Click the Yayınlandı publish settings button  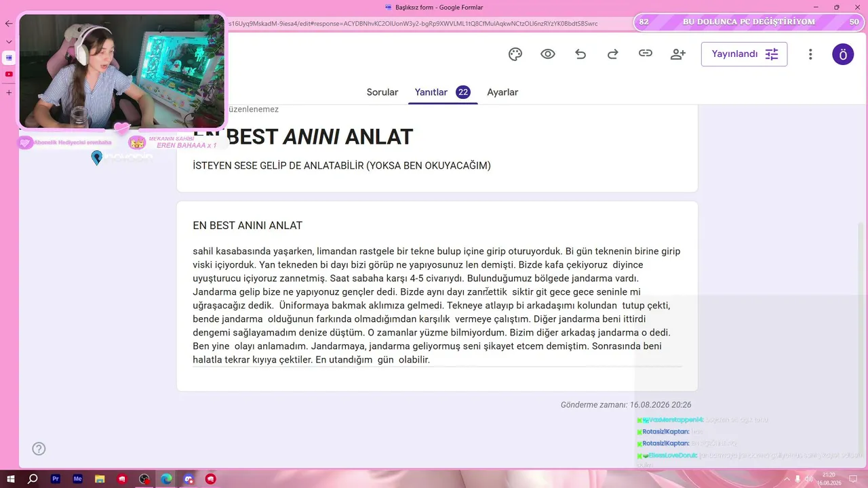click(744, 54)
